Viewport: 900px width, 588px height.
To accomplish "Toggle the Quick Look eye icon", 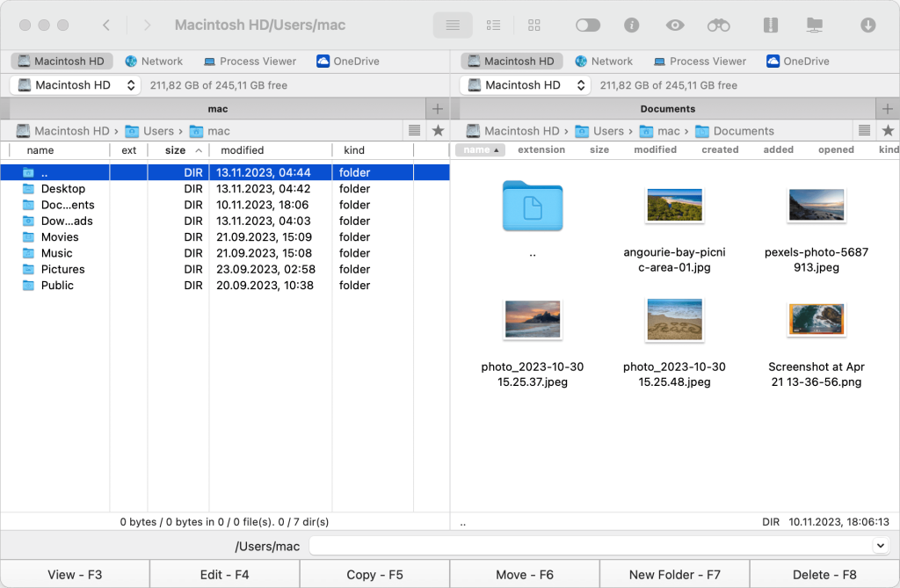I will pyautogui.click(x=674, y=25).
